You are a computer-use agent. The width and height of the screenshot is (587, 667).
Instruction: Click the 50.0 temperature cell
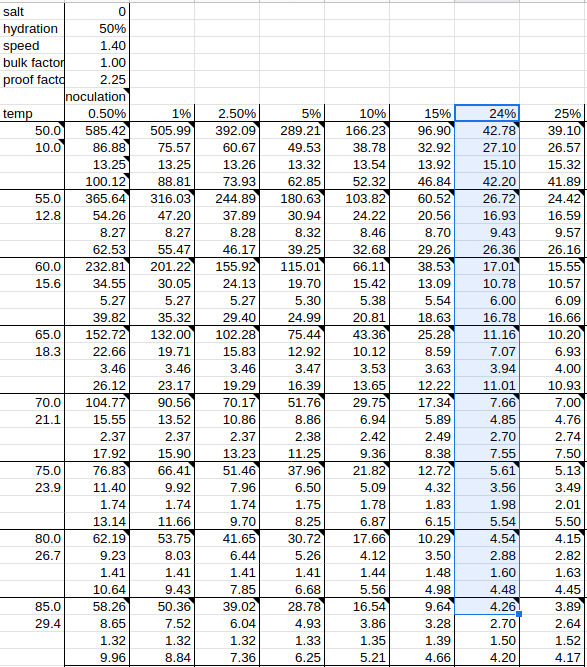pos(32,131)
